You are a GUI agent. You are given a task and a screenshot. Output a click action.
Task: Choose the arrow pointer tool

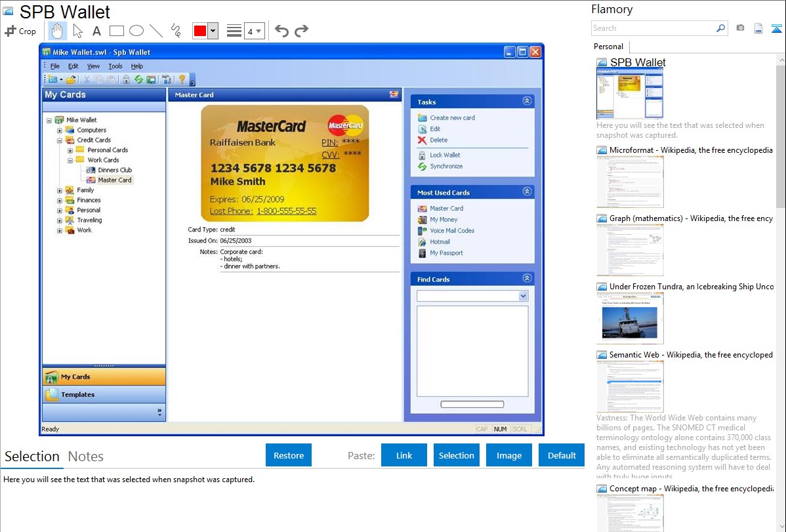click(77, 31)
